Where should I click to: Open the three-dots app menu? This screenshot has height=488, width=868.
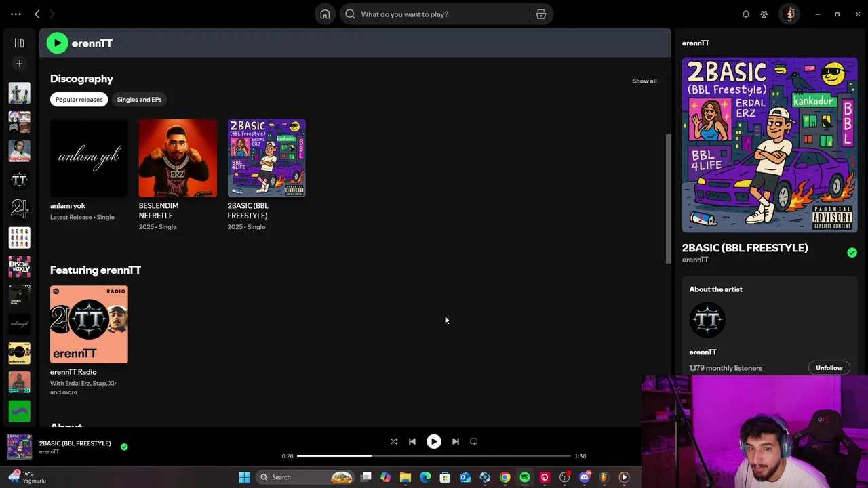16,14
